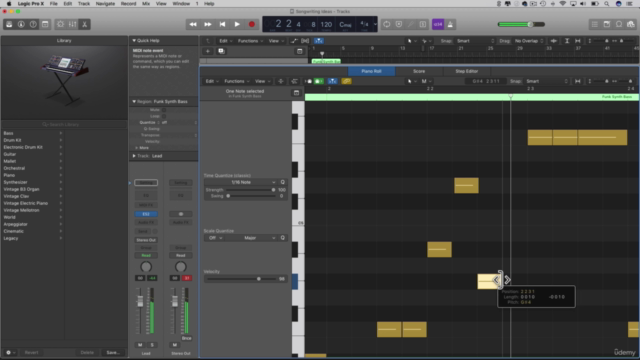Toggle Cycle mode button

pyautogui.click(x=387, y=24)
